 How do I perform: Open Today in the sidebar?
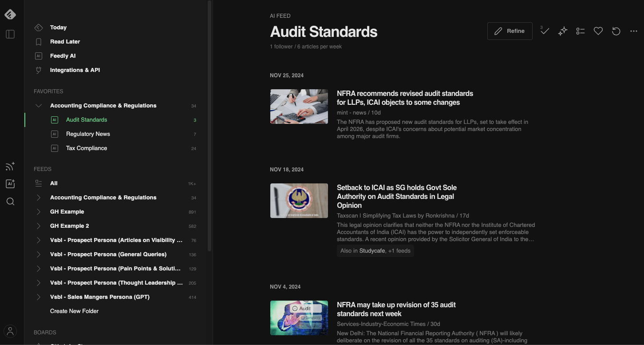pyautogui.click(x=58, y=28)
